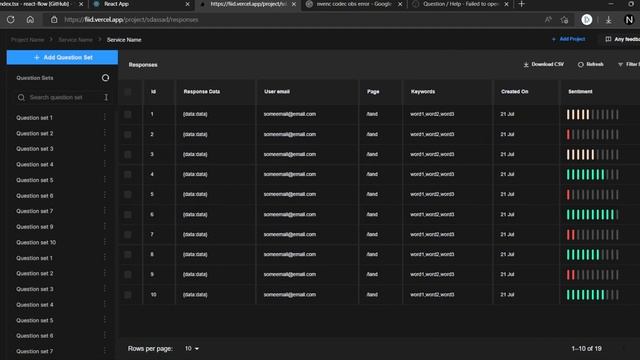Tick the checkbox for response row 4
Image resolution: width=640 pixels, height=360 pixels.
128,174
